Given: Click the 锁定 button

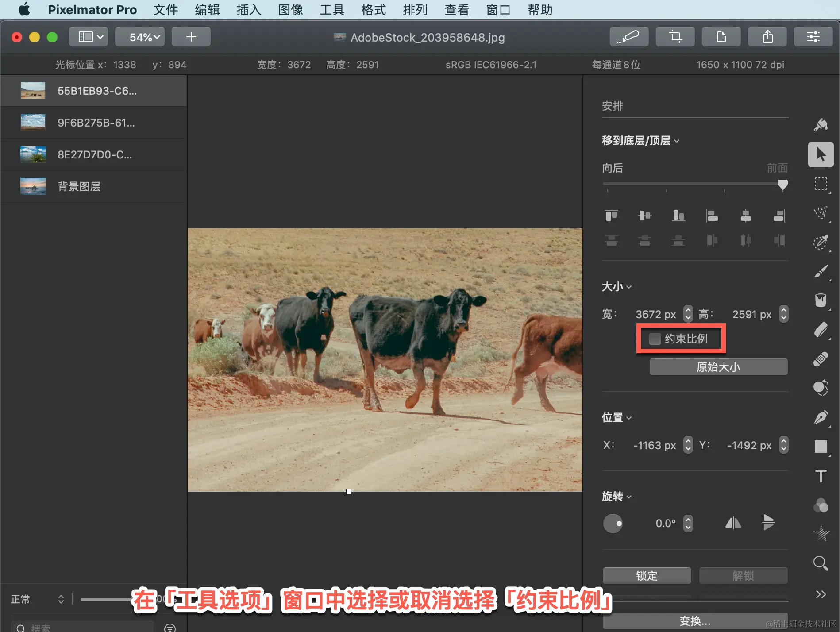Looking at the screenshot, I should pyautogui.click(x=647, y=576).
